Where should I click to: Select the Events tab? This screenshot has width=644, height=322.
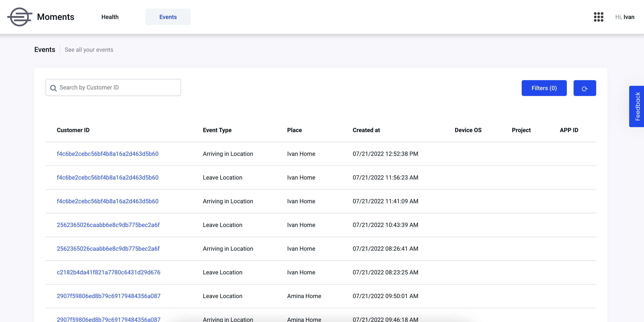tap(168, 17)
